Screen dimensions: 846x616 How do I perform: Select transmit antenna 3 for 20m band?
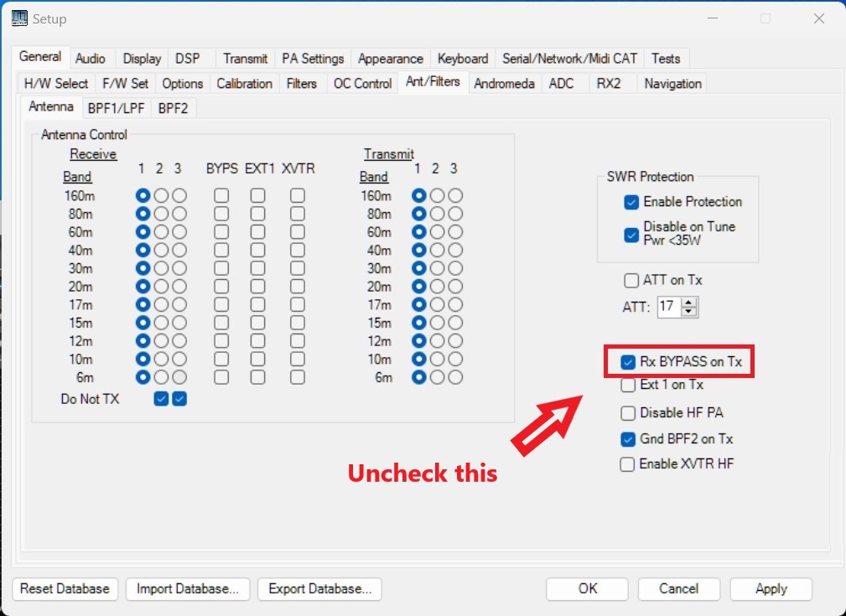pyautogui.click(x=455, y=287)
